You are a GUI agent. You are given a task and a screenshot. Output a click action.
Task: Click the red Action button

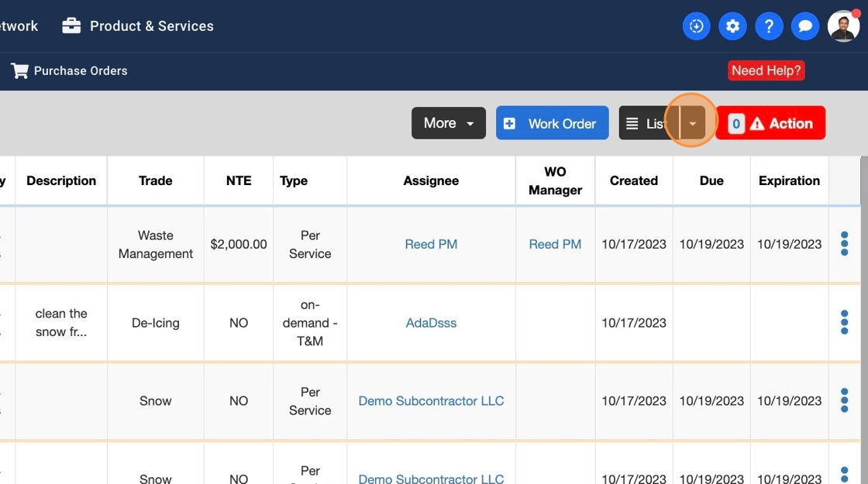770,123
